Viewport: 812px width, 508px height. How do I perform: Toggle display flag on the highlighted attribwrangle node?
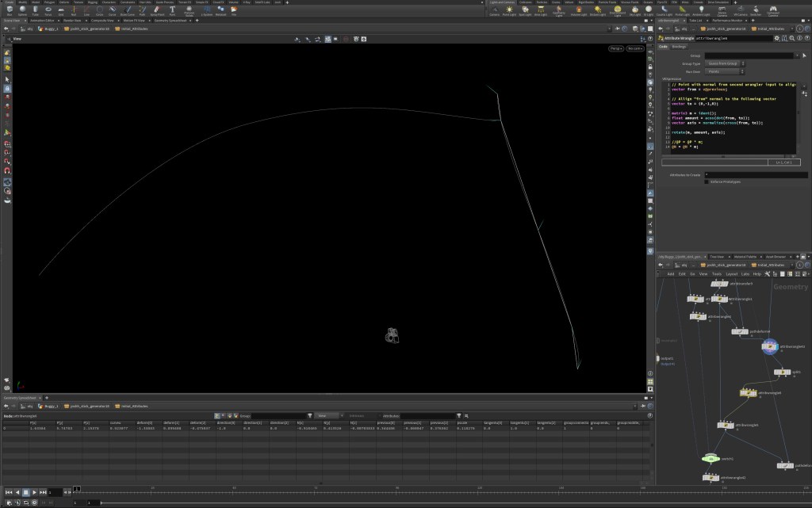(779, 346)
